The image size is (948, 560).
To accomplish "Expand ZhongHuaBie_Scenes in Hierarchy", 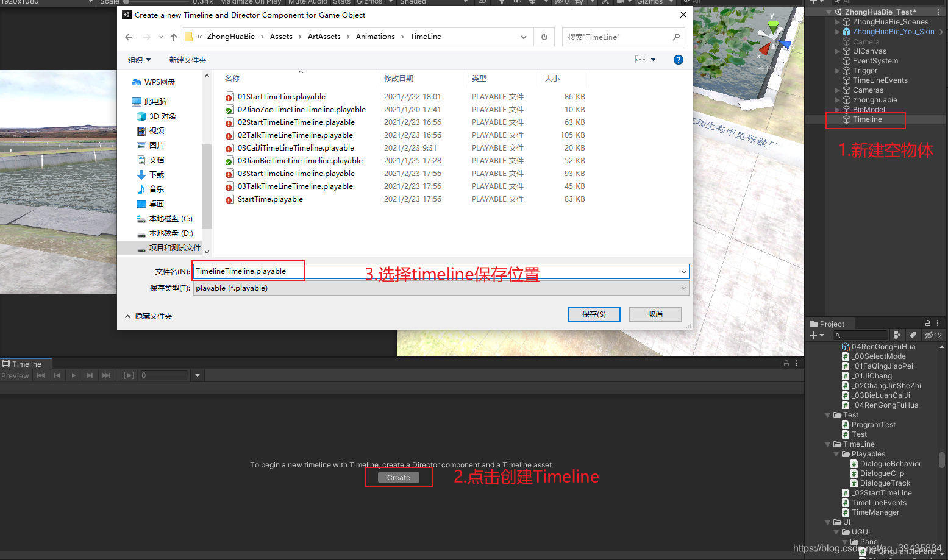I will pos(837,22).
